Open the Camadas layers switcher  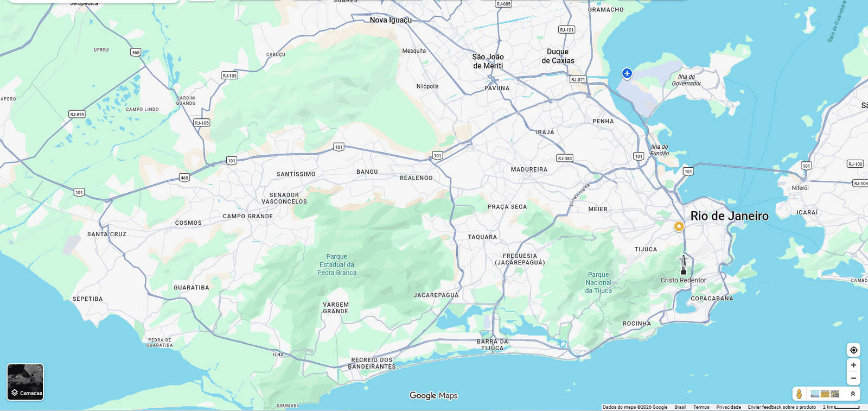click(x=25, y=382)
